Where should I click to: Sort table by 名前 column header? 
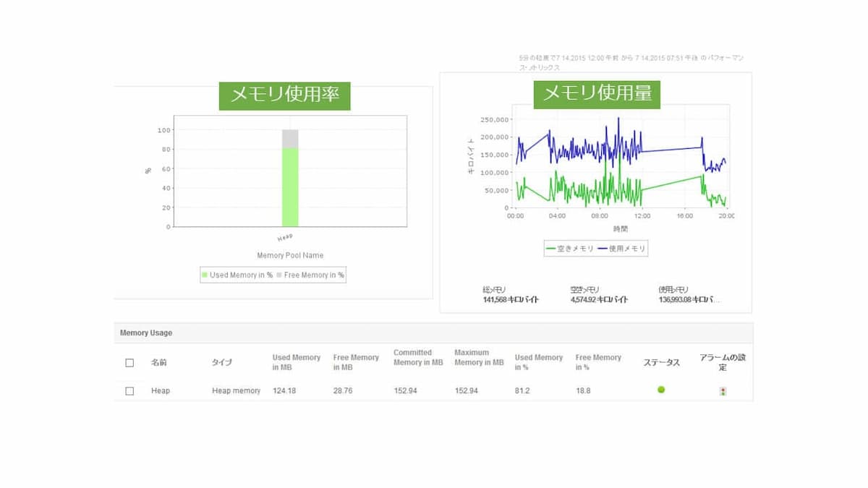click(159, 362)
